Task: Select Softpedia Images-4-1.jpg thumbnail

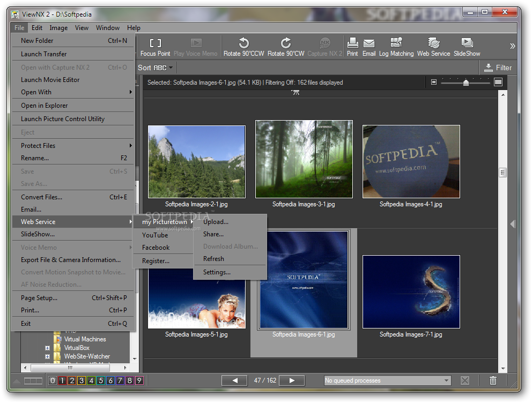Action: [x=411, y=161]
